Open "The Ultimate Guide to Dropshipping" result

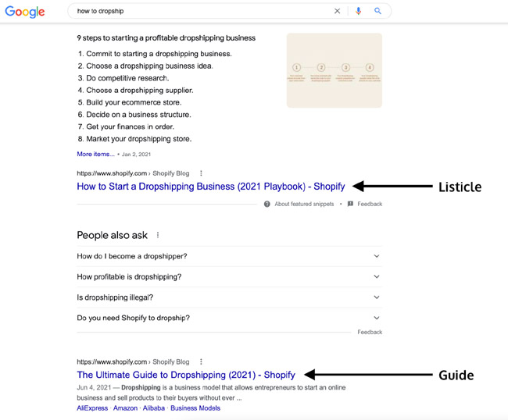(x=186, y=375)
